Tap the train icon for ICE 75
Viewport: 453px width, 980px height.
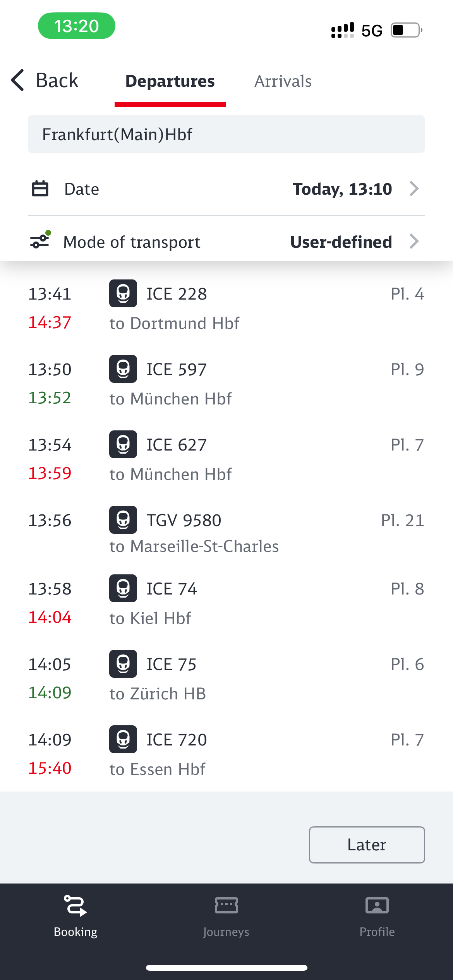(123, 664)
